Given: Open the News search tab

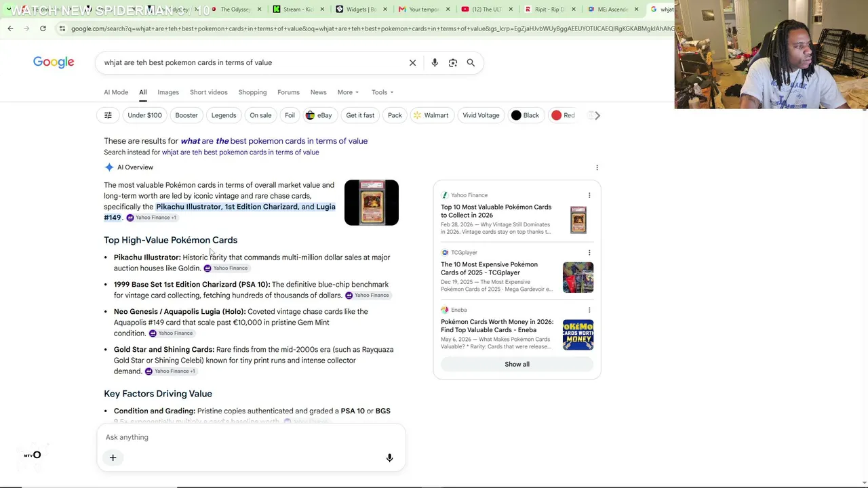Looking at the screenshot, I should click(318, 92).
